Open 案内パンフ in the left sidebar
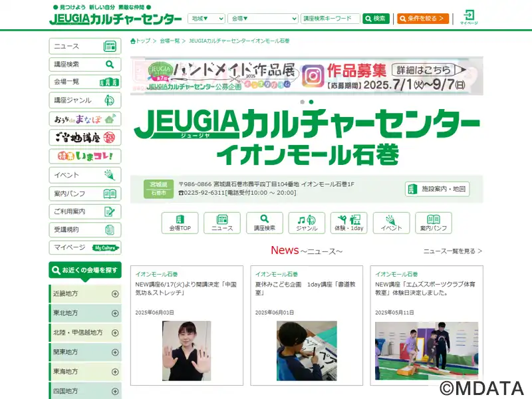The image size is (532, 399). coord(85,194)
